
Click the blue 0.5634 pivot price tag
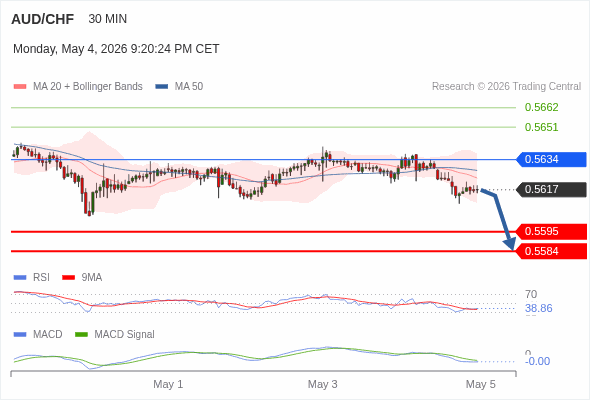551,159
